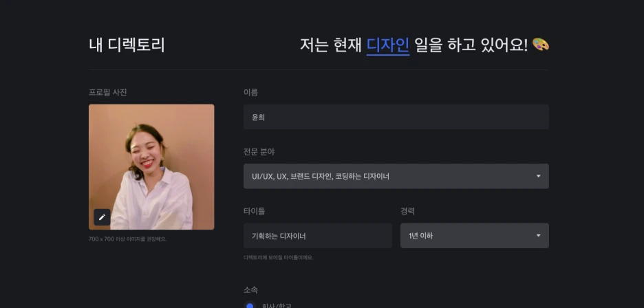644x308 pixels.
Task: Click the 경력 field label
Action: tap(407, 211)
